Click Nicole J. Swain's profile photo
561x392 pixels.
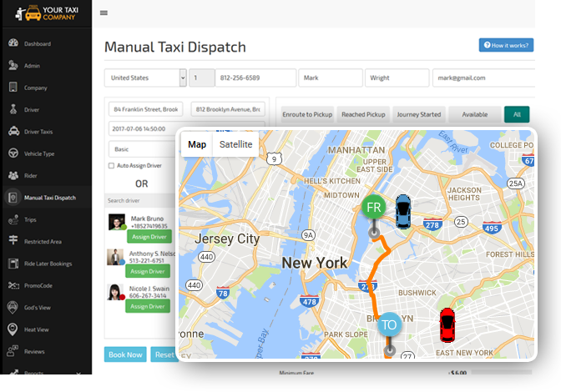coord(115,292)
